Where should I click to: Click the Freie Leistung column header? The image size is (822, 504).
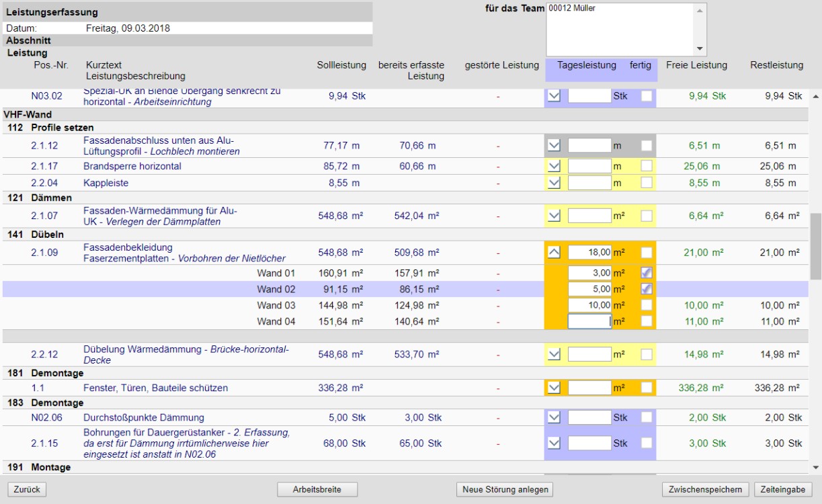[x=696, y=65]
